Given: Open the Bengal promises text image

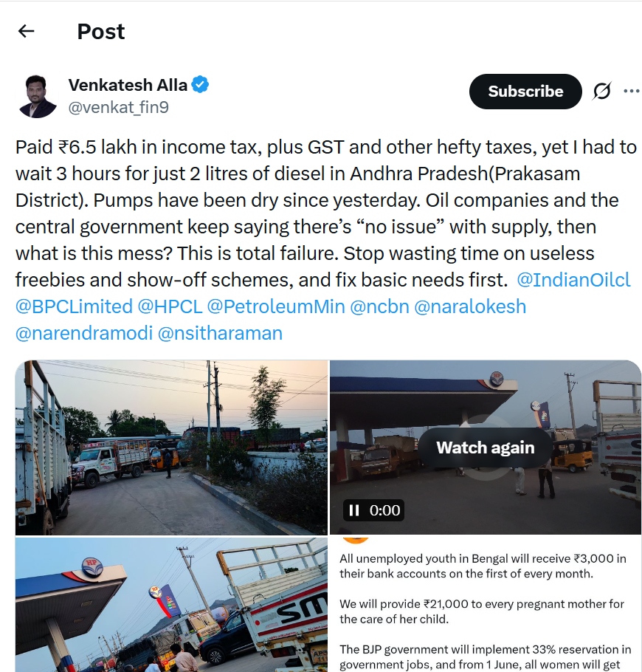Looking at the screenshot, I should pyautogui.click(x=485, y=606).
